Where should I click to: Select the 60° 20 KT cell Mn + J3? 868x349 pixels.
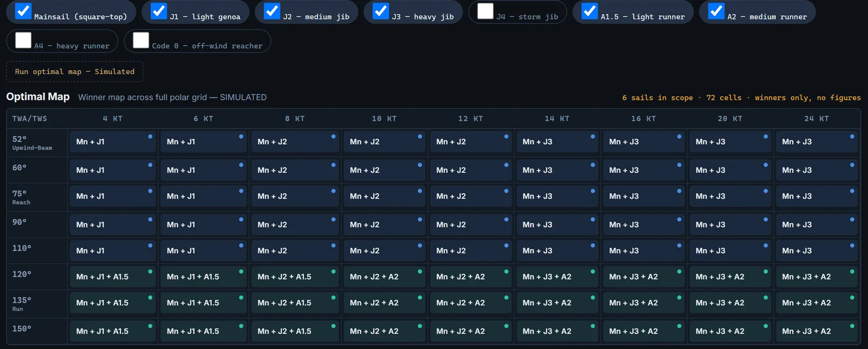click(730, 170)
